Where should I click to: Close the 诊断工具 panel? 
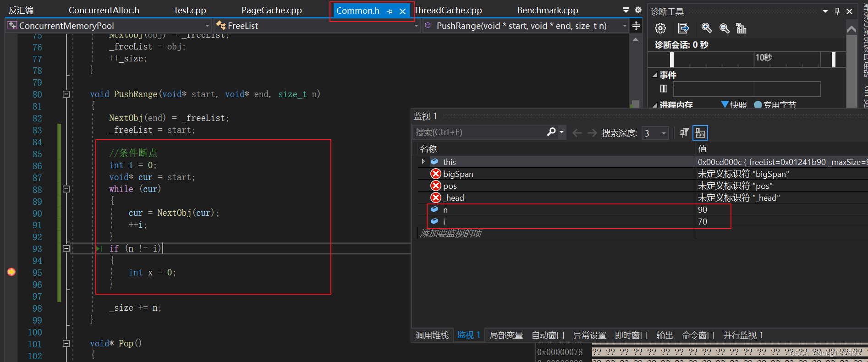point(849,11)
